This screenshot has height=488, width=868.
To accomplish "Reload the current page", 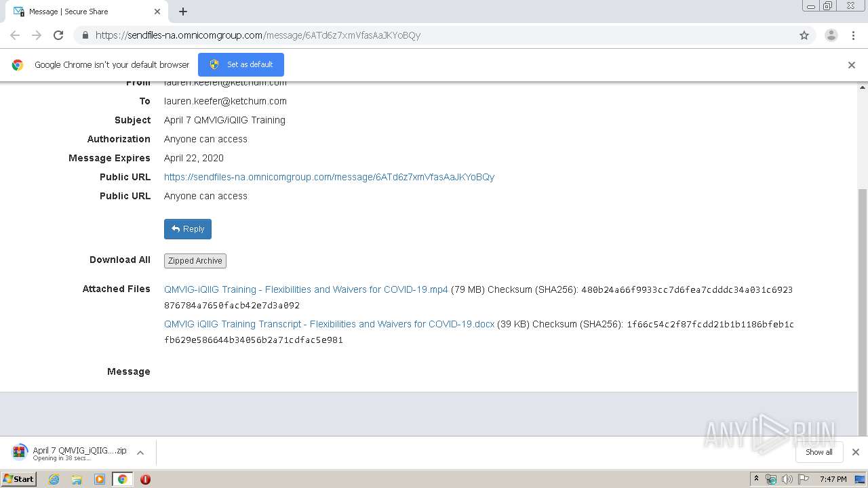I will 58,35.
